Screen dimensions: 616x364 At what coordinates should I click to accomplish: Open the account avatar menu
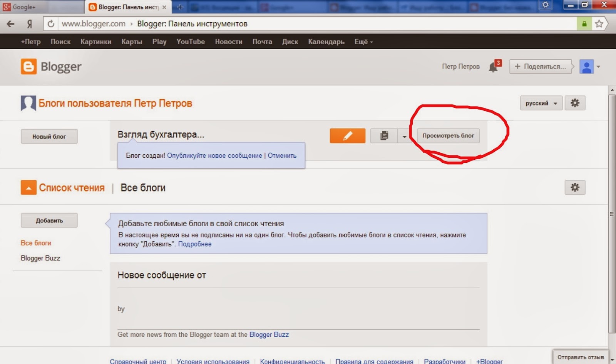(586, 67)
